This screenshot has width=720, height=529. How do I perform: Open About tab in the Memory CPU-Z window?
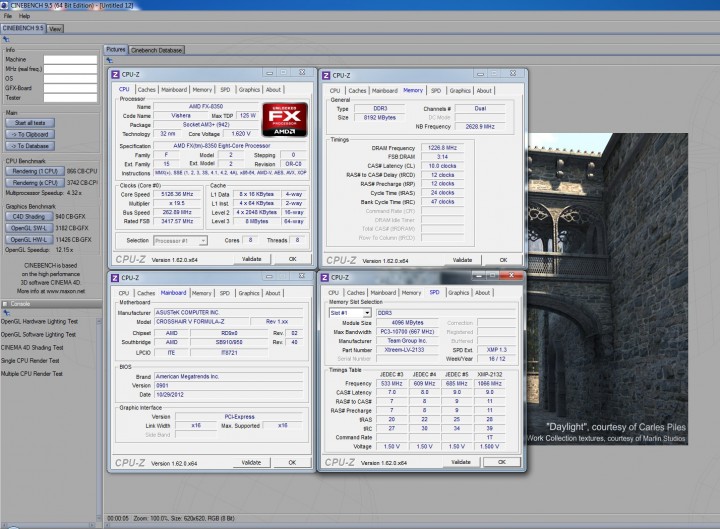click(484, 91)
